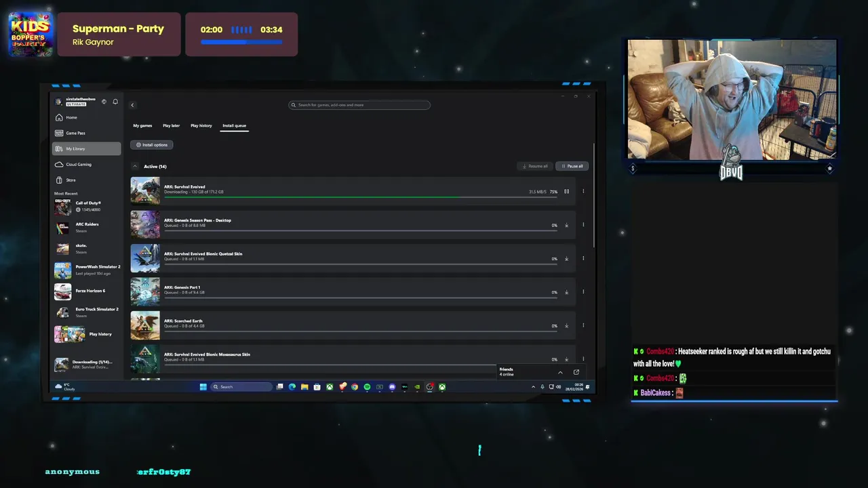Open Play history in sidebar
This screenshot has height=488, width=868.
[x=87, y=334]
